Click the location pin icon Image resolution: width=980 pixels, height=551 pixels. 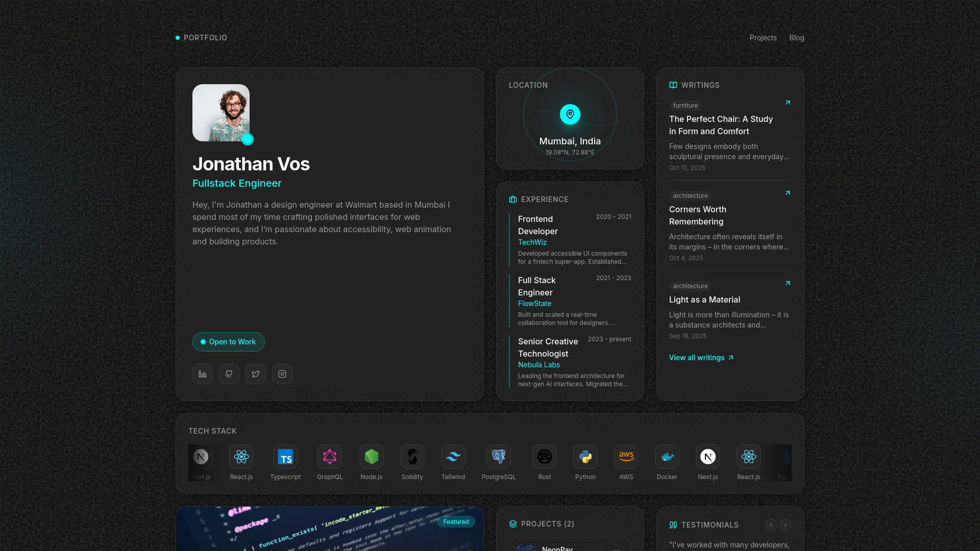point(570,114)
